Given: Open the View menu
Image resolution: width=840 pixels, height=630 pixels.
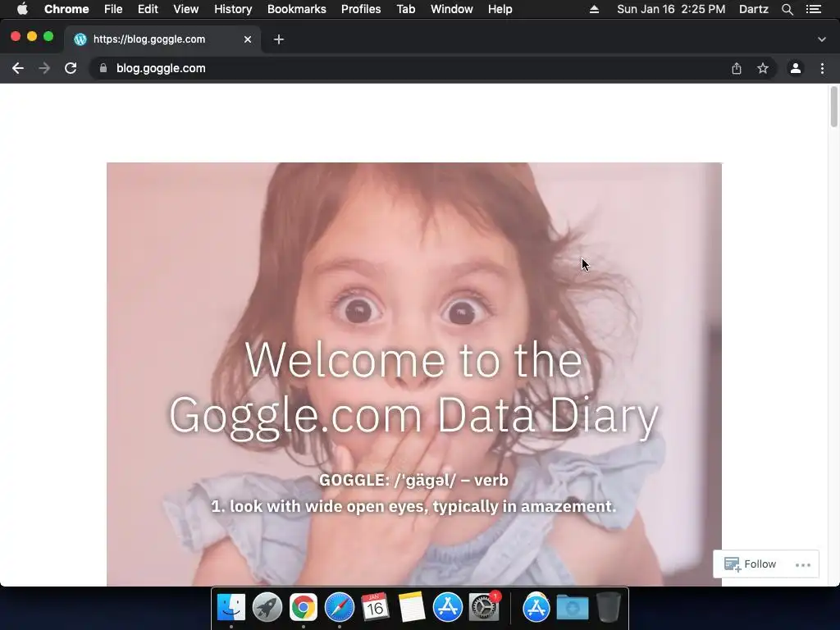Looking at the screenshot, I should click(186, 9).
